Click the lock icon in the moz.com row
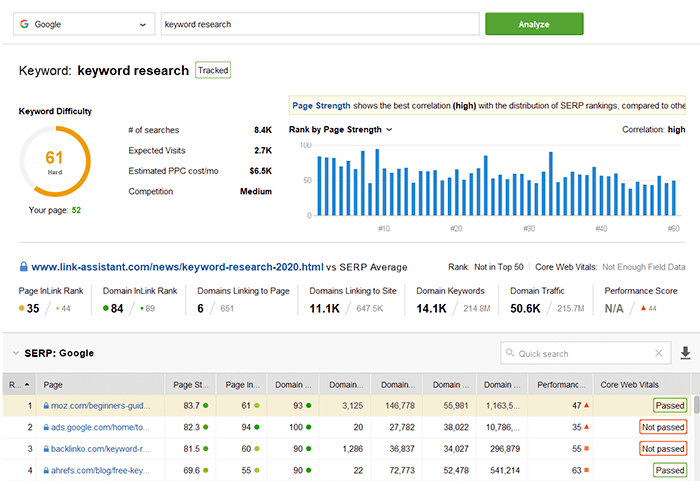Viewport: 700px width, 481px height. point(46,406)
